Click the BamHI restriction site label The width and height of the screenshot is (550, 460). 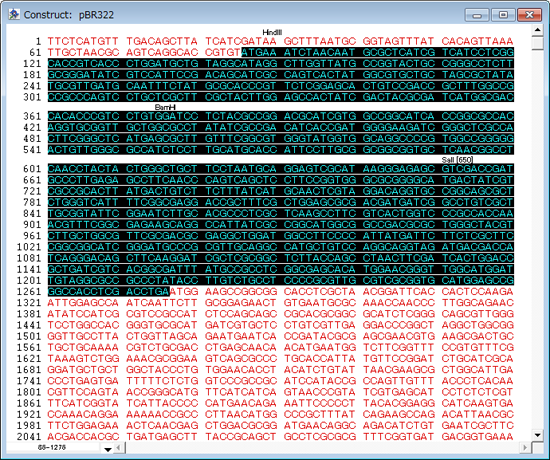[x=165, y=107]
